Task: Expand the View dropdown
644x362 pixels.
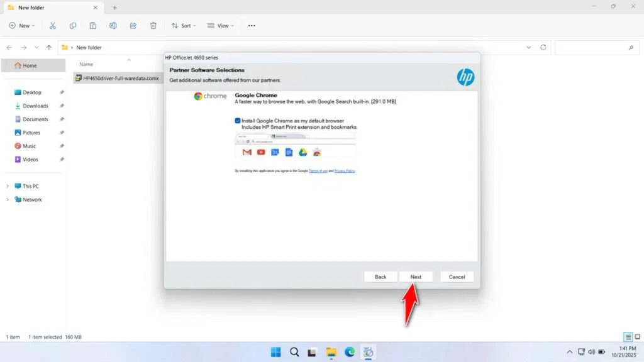Action: (x=220, y=25)
